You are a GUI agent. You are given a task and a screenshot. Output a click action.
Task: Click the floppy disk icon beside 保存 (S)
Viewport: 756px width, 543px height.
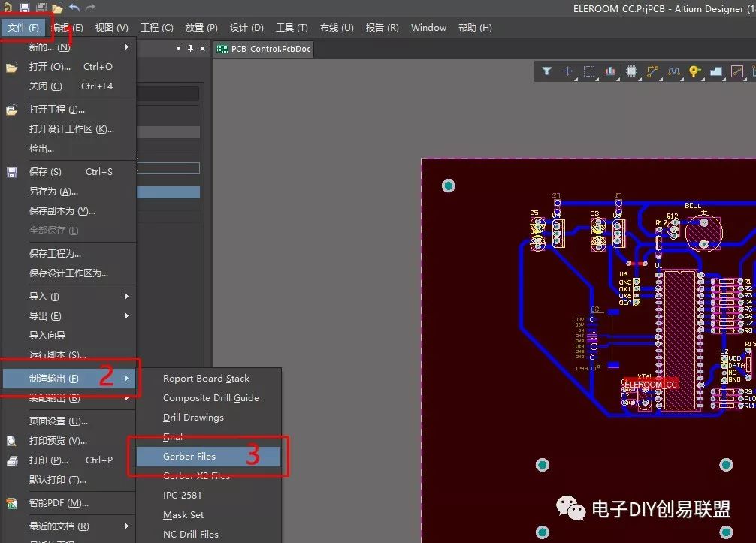(x=11, y=172)
